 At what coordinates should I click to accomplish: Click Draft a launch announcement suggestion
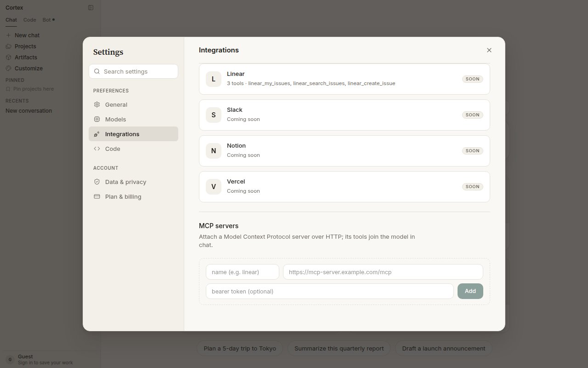tap(444, 348)
